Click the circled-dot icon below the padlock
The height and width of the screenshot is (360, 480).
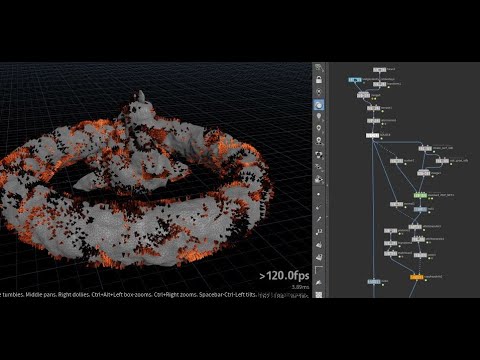(x=319, y=92)
